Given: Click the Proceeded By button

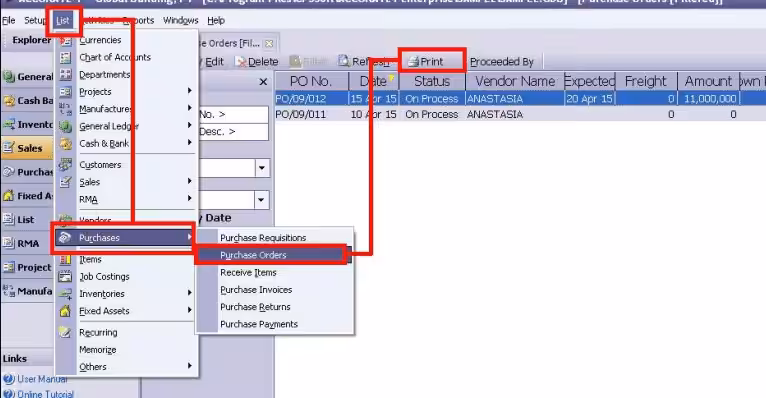Looking at the screenshot, I should coord(502,62).
